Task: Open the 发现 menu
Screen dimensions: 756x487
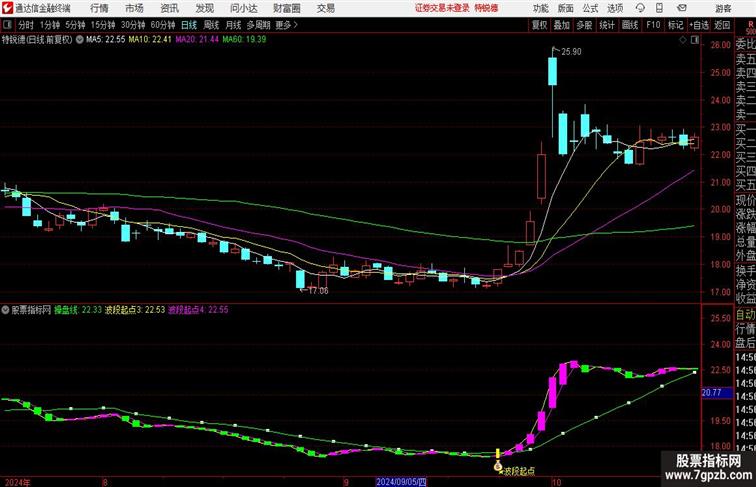Action: pyautogui.click(x=204, y=8)
